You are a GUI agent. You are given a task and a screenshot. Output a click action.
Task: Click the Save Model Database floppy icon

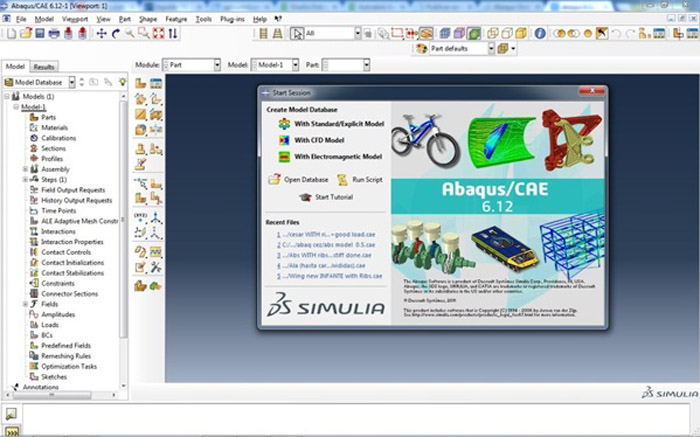pyautogui.click(x=40, y=33)
